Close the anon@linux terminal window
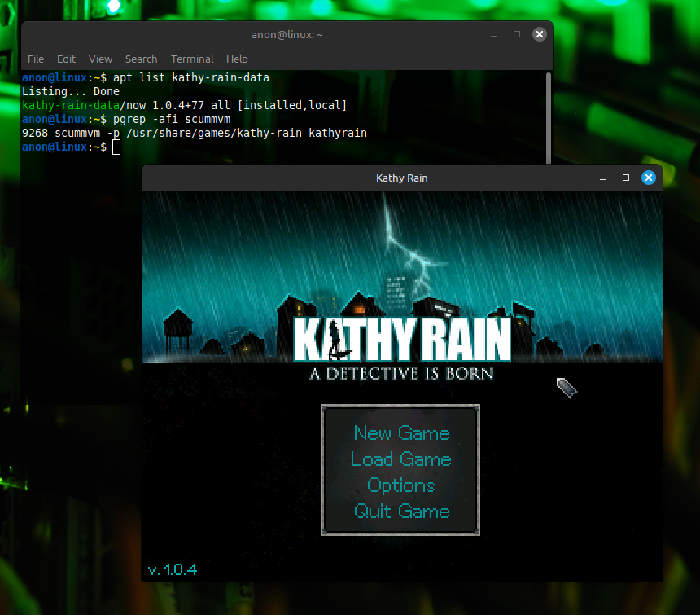The width and height of the screenshot is (700, 615). (x=540, y=34)
